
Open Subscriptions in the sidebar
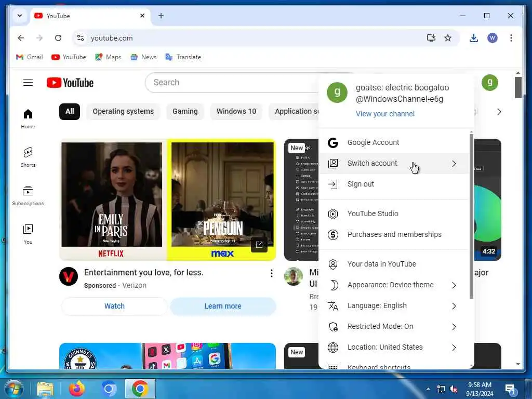28,195
